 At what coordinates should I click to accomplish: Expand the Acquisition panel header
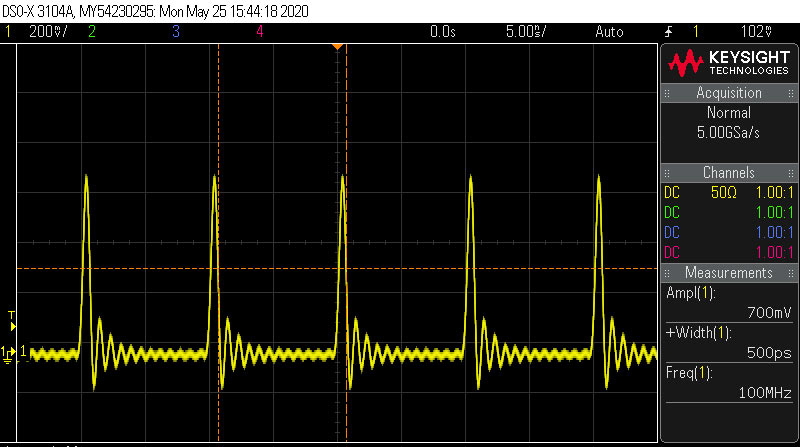(x=729, y=93)
